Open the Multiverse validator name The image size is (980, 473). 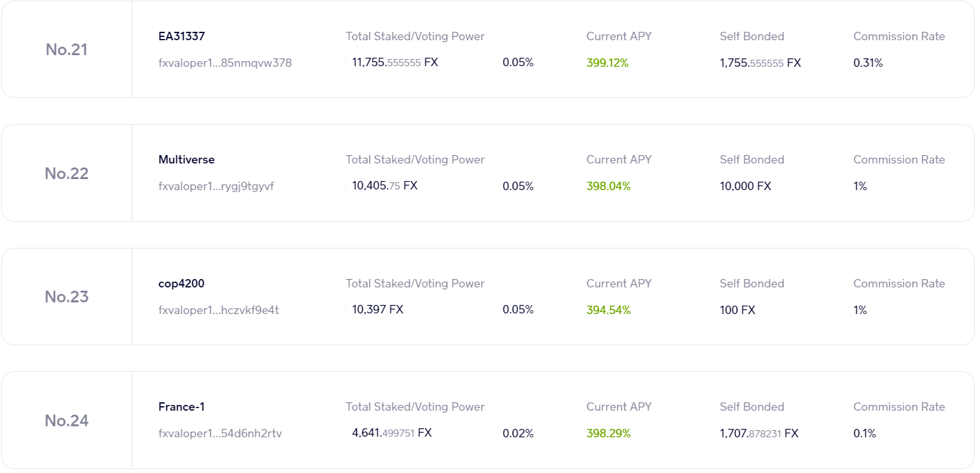pyautogui.click(x=186, y=160)
